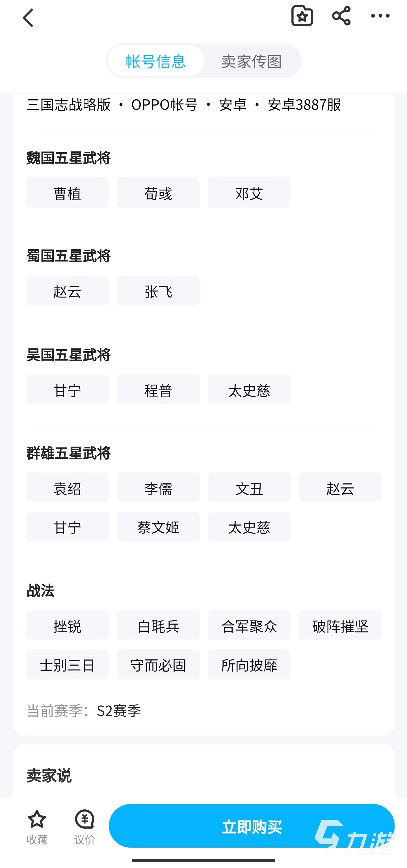407x868 pixels.
Task: Tap the 议价 price negotiation icon
Action: pyautogui.click(x=85, y=820)
